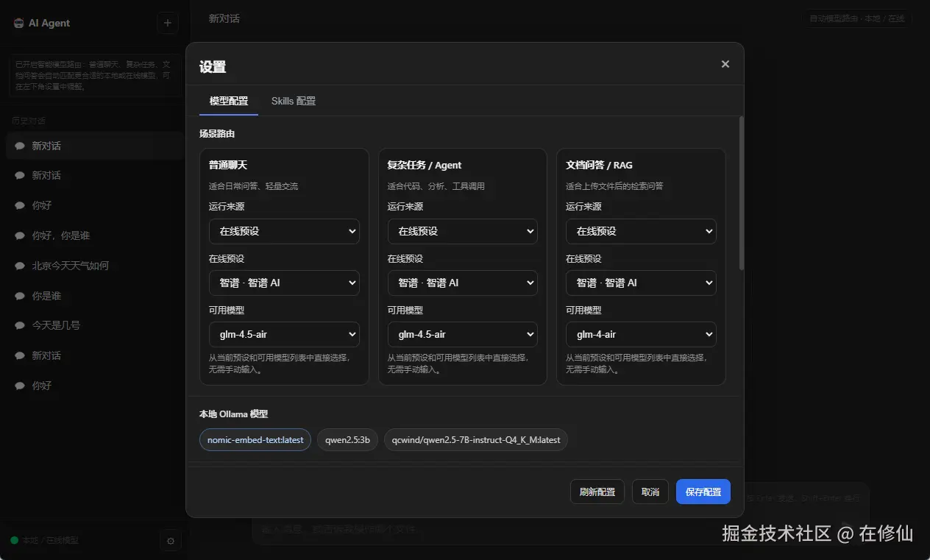This screenshot has width=930, height=560.
Task: Select the qcwind/qwen2.5-7B-instruct-Q4_K_M:latest chip
Action: 476,440
